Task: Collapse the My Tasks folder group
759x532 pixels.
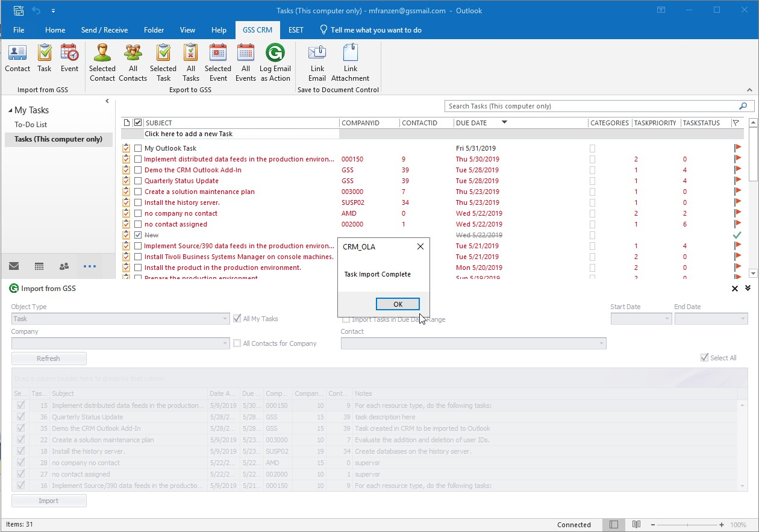Action: (10, 110)
